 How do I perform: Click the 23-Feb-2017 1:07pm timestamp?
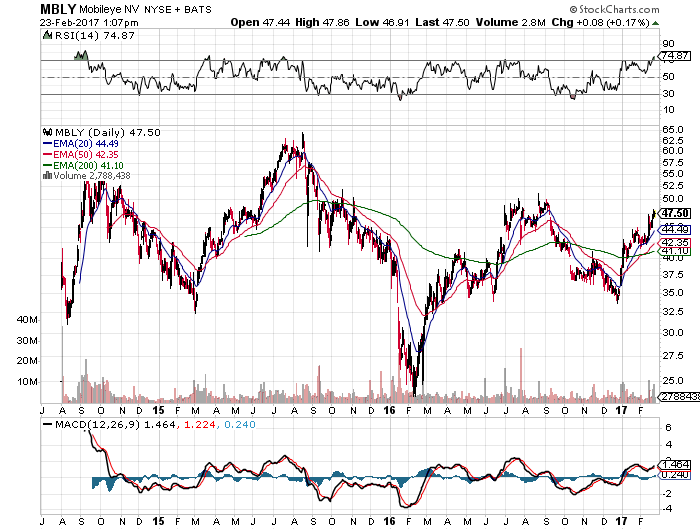click(89, 23)
